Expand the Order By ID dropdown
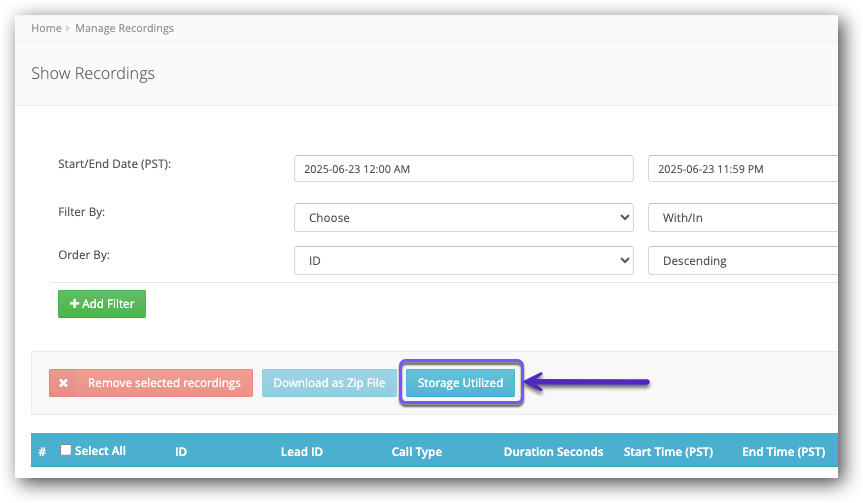Viewport: 863px width, 503px height. click(463, 260)
